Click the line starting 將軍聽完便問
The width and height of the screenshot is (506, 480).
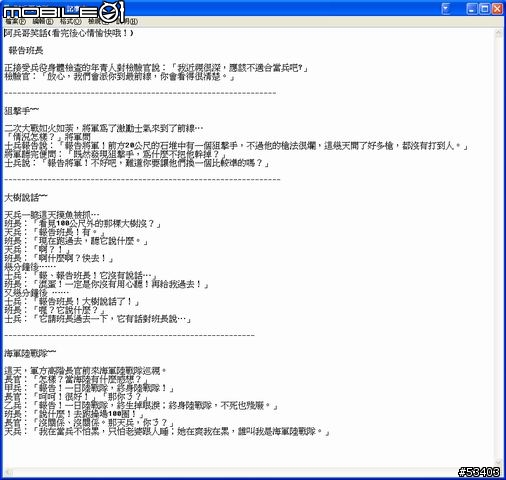point(115,154)
